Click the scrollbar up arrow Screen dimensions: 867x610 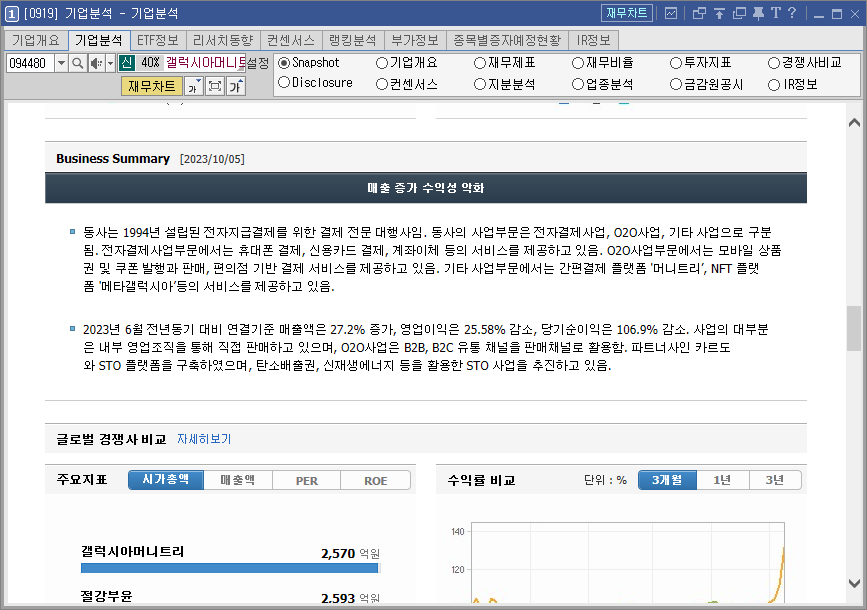pos(854,123)
